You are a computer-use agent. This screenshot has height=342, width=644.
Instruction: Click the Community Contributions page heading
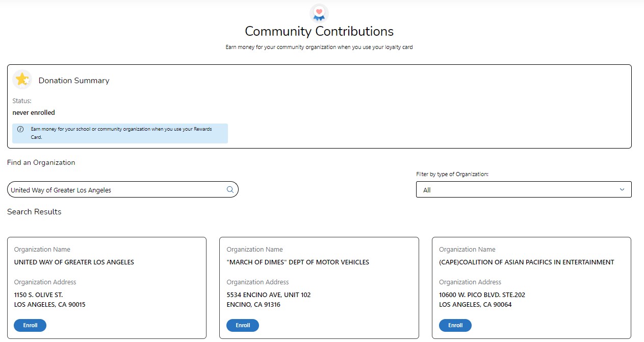pos(319,31)
